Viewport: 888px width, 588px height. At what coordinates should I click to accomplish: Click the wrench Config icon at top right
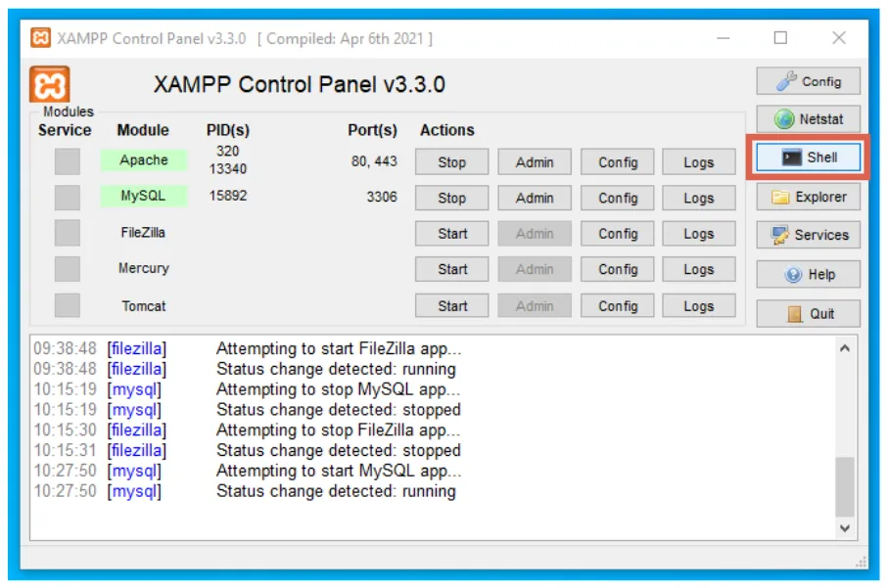[807, 80]
